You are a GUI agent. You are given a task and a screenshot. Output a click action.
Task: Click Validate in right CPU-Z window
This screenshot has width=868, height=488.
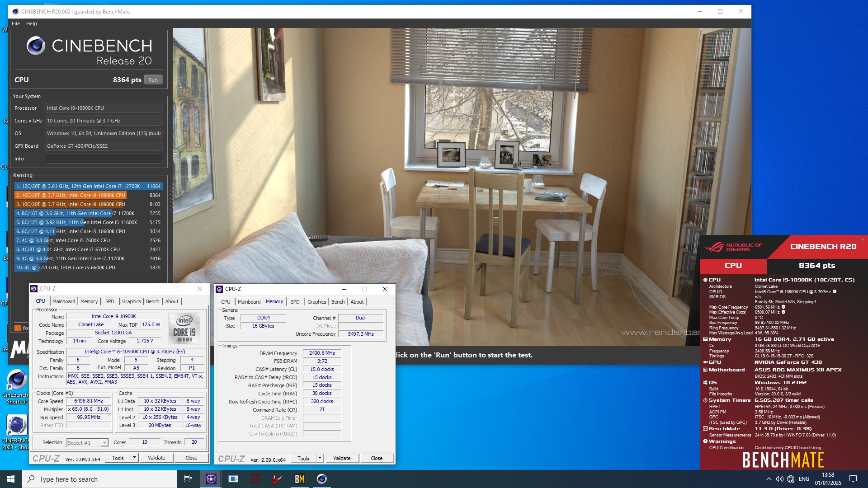pos(342,458)
